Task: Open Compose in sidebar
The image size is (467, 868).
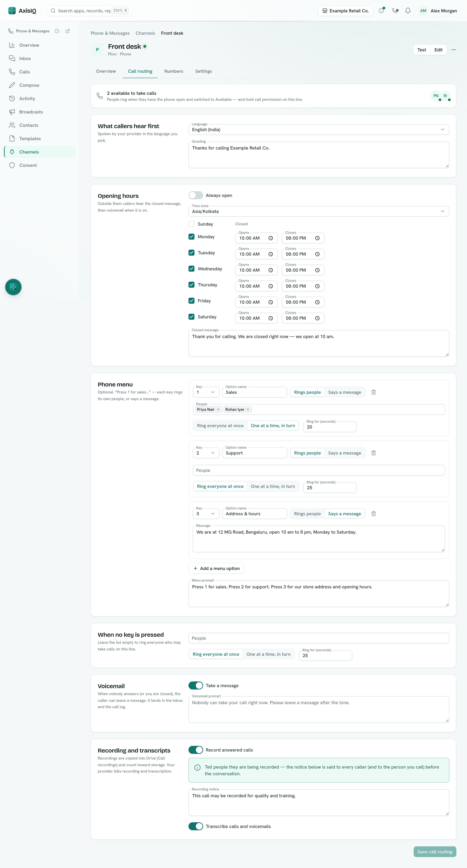Action: point(40,85)
